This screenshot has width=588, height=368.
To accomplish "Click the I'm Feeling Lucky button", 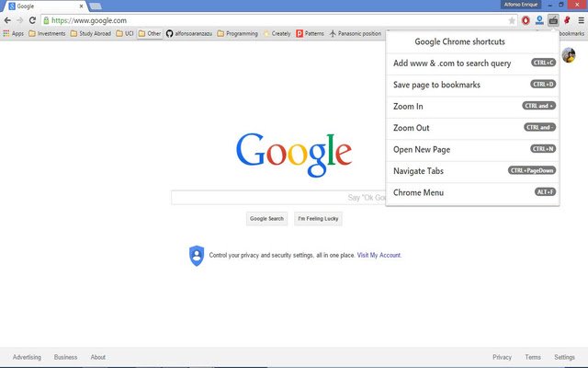I will [x=318, y=219].
